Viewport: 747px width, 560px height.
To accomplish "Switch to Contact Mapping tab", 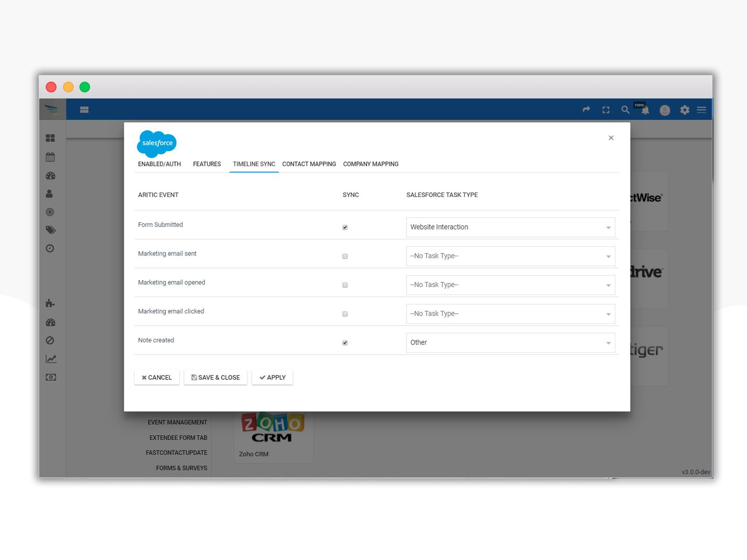I will coord(309,164).
